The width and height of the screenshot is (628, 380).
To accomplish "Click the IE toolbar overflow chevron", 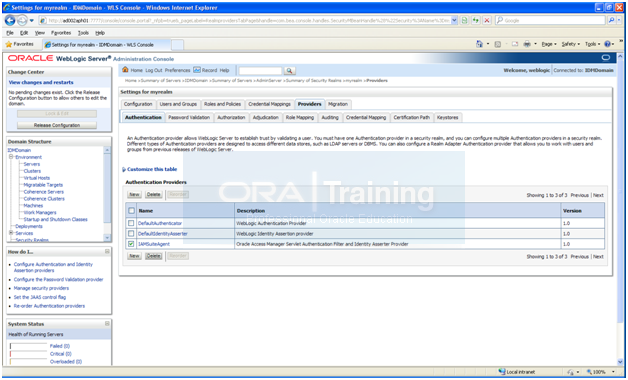I will [621, 40].
